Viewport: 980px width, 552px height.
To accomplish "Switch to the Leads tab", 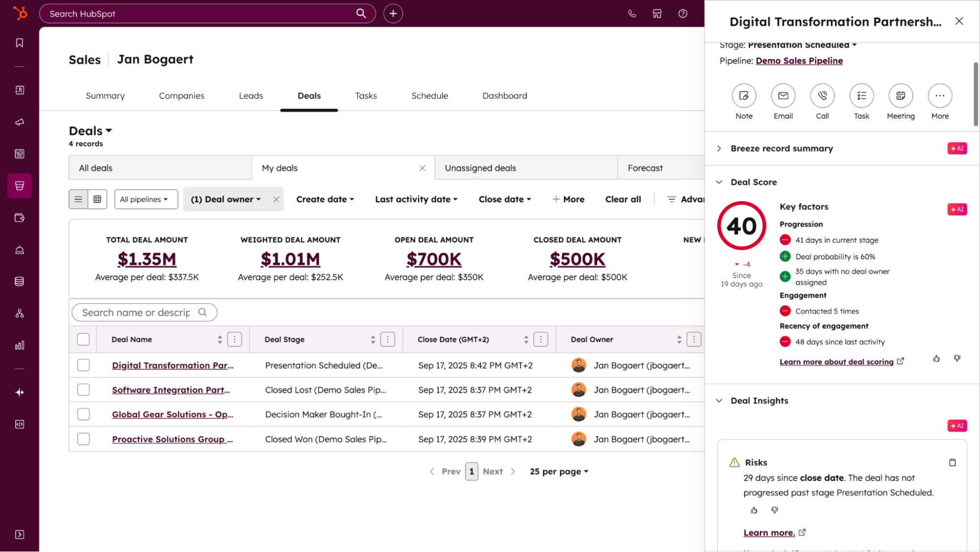I will (x=251, y=96).
